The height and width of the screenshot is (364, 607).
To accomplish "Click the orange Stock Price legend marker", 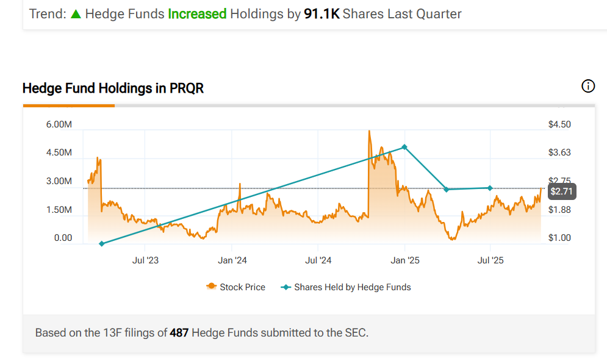I will (212, 287).
